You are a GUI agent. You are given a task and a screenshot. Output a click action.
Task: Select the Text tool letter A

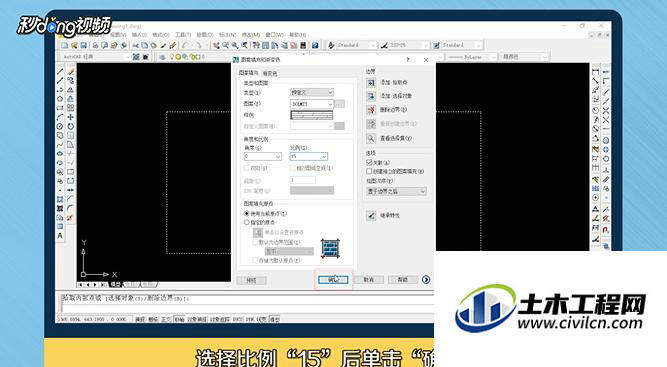pos(60,236)
